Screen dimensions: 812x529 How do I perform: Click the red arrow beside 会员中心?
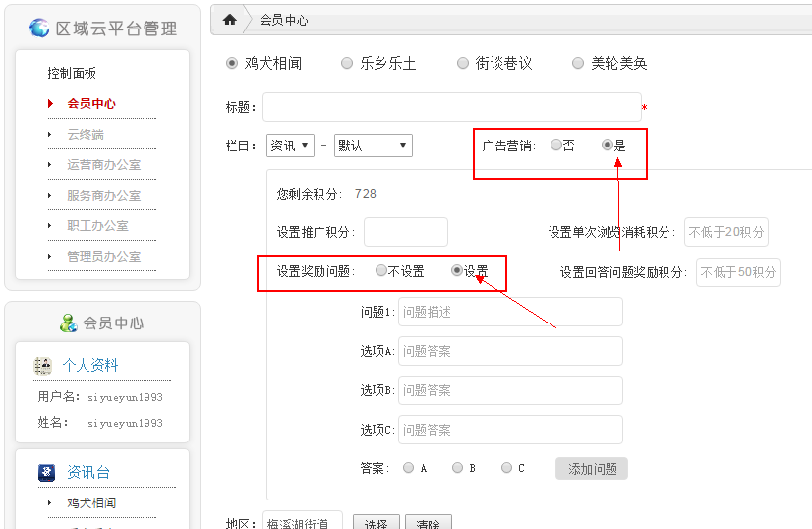[50, 103]
